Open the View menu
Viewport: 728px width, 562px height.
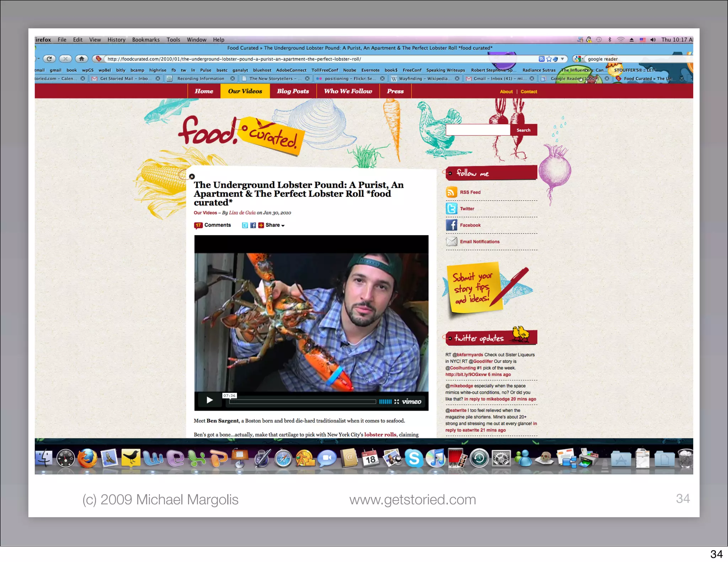pos(95,40)
